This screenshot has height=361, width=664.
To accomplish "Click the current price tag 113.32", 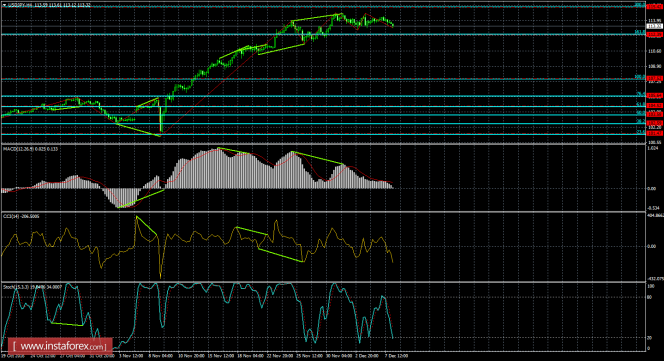I will [x=655, y=26].
